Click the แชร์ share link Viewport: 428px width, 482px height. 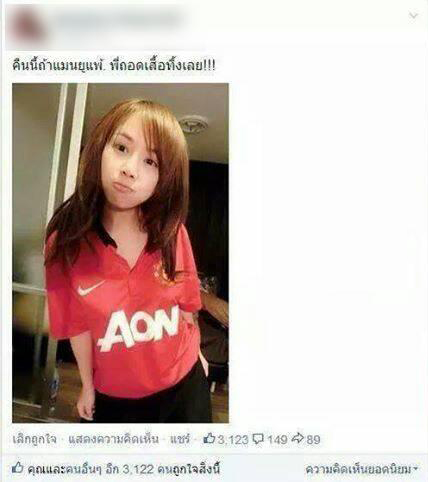coord(180,439)
